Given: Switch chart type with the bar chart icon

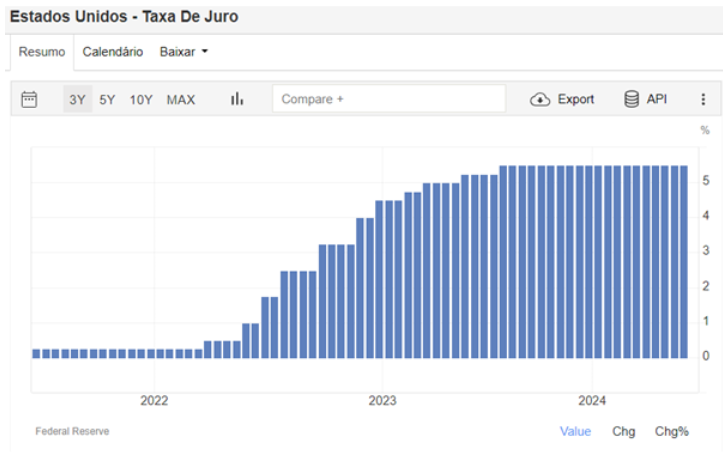Looking at the screenshot, I should (x=237, y=98).
